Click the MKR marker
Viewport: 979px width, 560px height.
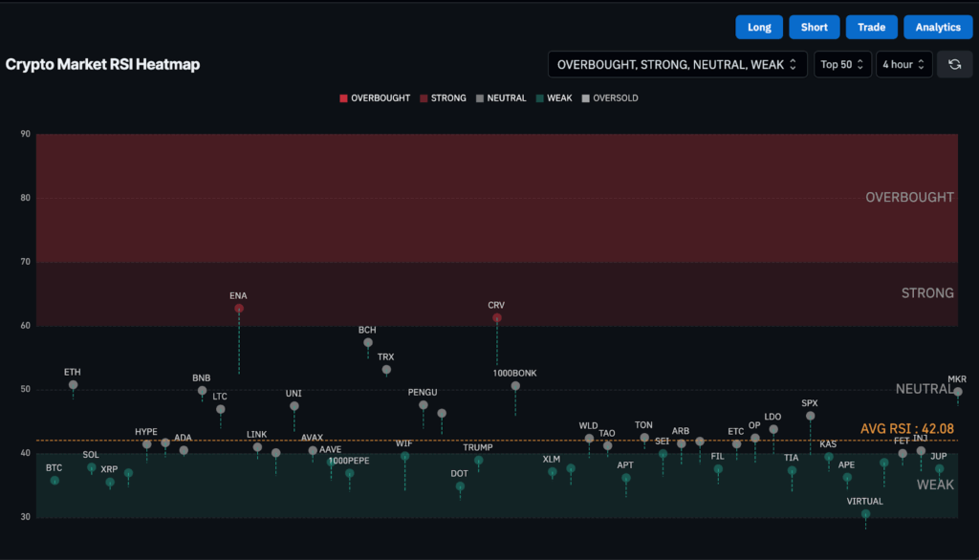tap(958, 392)
